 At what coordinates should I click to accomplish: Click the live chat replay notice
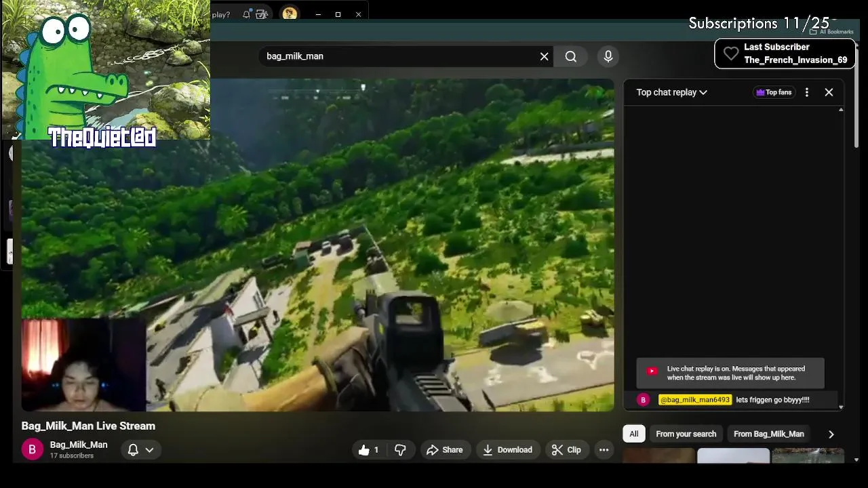pyautogui.click(x=730, y=373)
